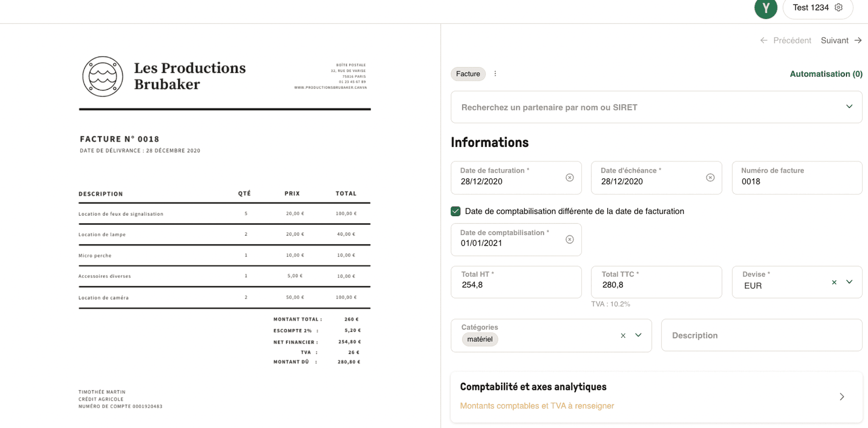Viewport: 868px width, 428px height.
Task: Remove the selected EUR currency
Action: (834, 282)
